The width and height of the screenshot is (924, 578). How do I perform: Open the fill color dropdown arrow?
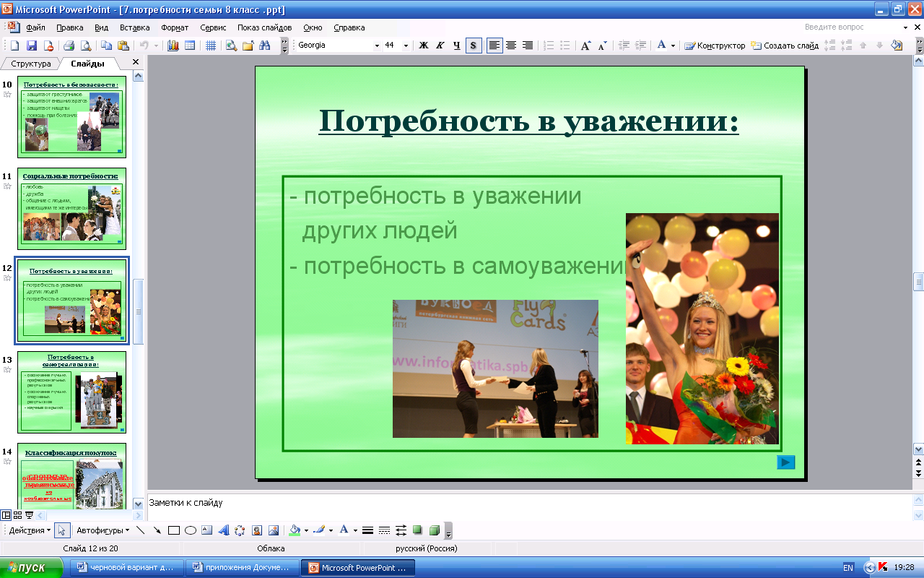tap(306, 530)
